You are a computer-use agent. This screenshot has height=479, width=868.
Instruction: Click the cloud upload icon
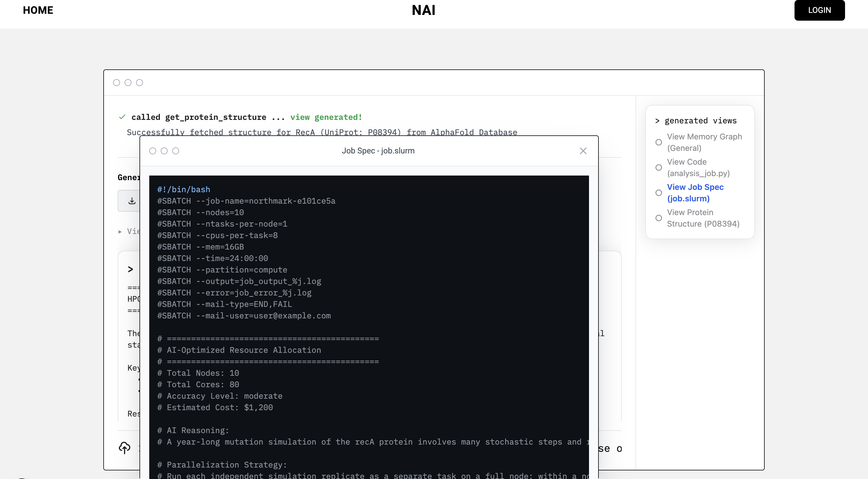(x=124, y=448)
